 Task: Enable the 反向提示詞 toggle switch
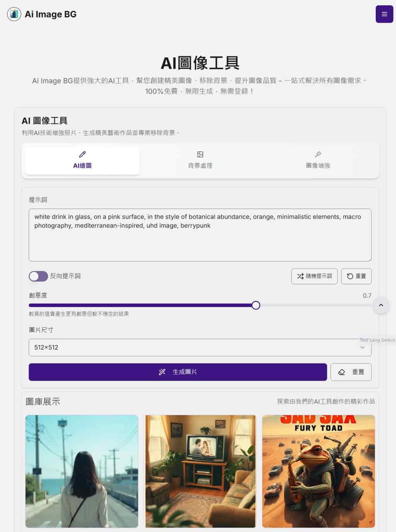(x=38, y=276)
